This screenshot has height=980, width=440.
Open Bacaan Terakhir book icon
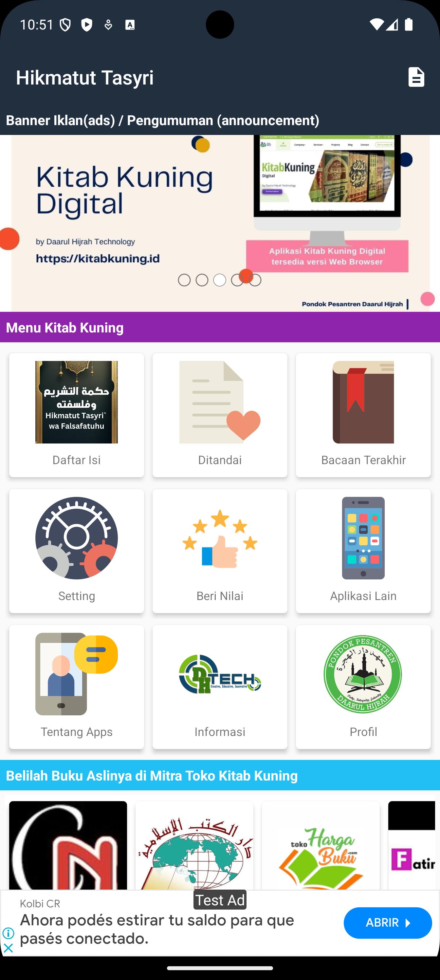pyautogui.click(x=363, y=402)
